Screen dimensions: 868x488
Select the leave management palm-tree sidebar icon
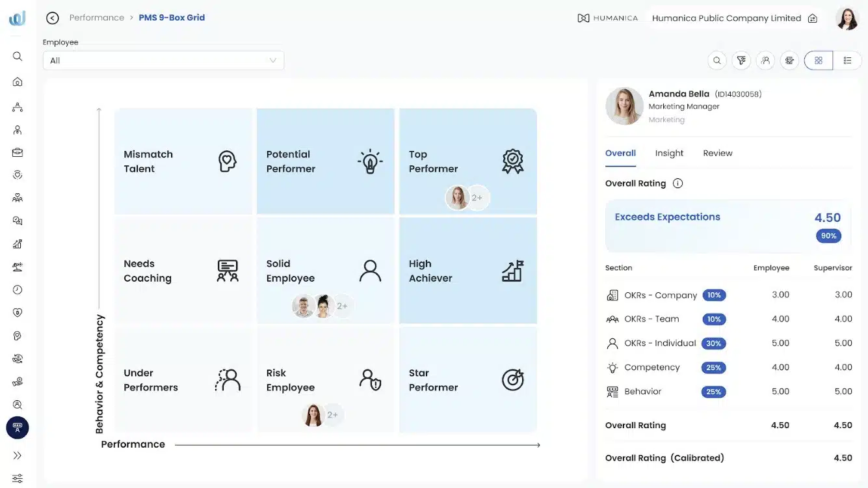click(18, 267)
